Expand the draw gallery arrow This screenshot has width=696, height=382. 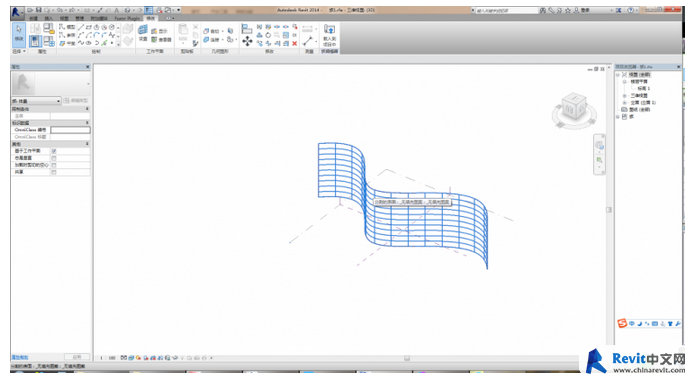118,44
